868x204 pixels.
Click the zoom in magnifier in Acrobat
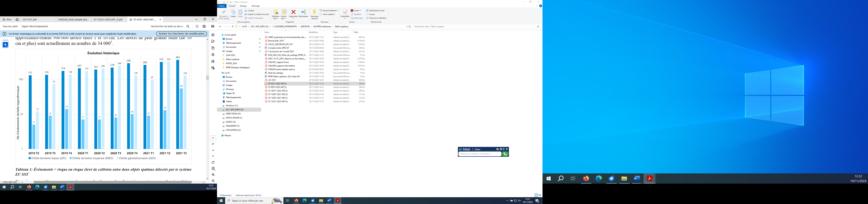pyautogui.click(x=213, y=175)
